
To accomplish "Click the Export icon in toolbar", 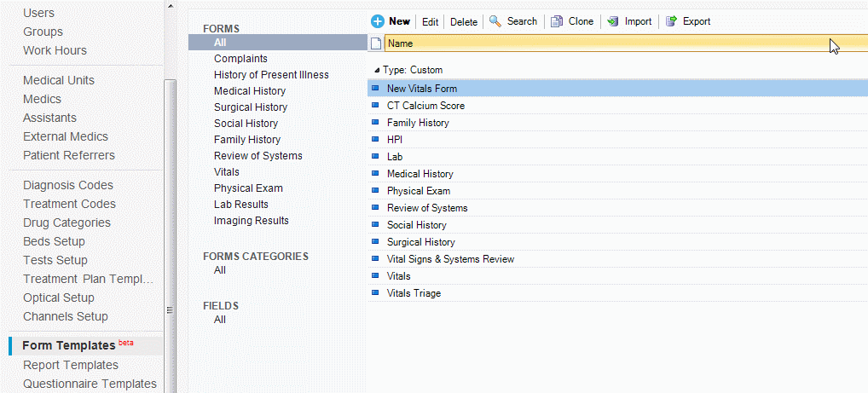I will [671, 21].
